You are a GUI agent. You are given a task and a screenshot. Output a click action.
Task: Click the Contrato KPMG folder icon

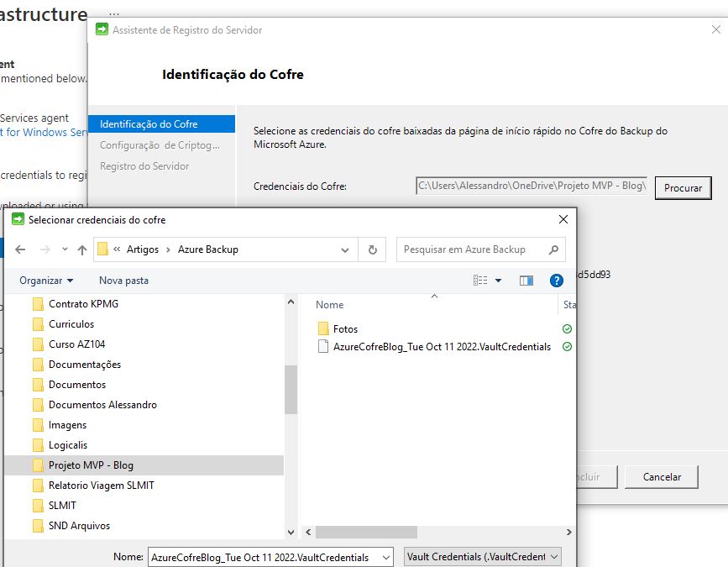click(39, 304)
